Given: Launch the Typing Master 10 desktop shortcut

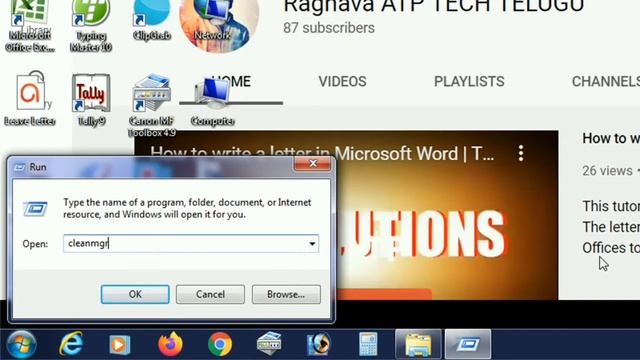Looking at the screenshot, I should [91, 24].
